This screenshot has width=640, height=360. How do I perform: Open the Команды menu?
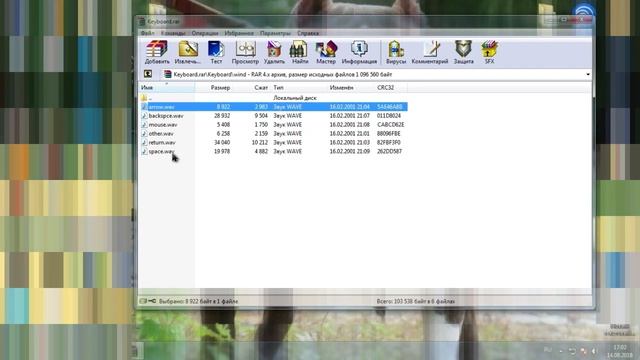click(x=173, y=33)
